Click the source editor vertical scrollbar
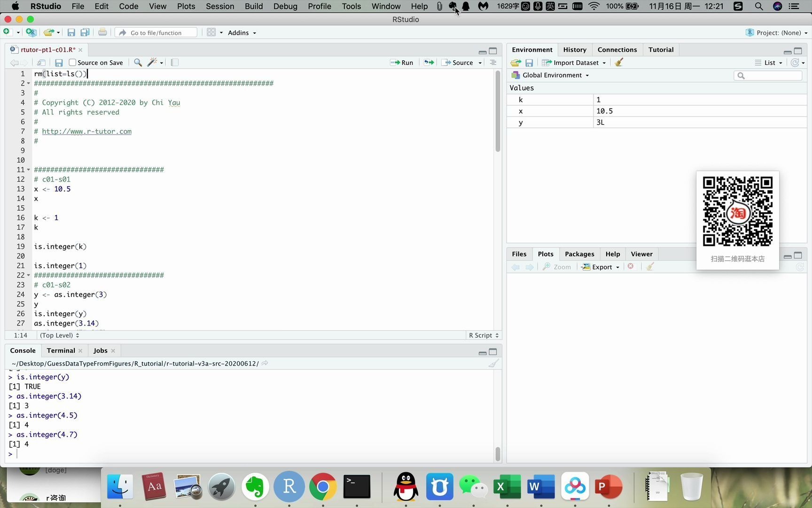This screenshot has height=508, width=812. 498,111
